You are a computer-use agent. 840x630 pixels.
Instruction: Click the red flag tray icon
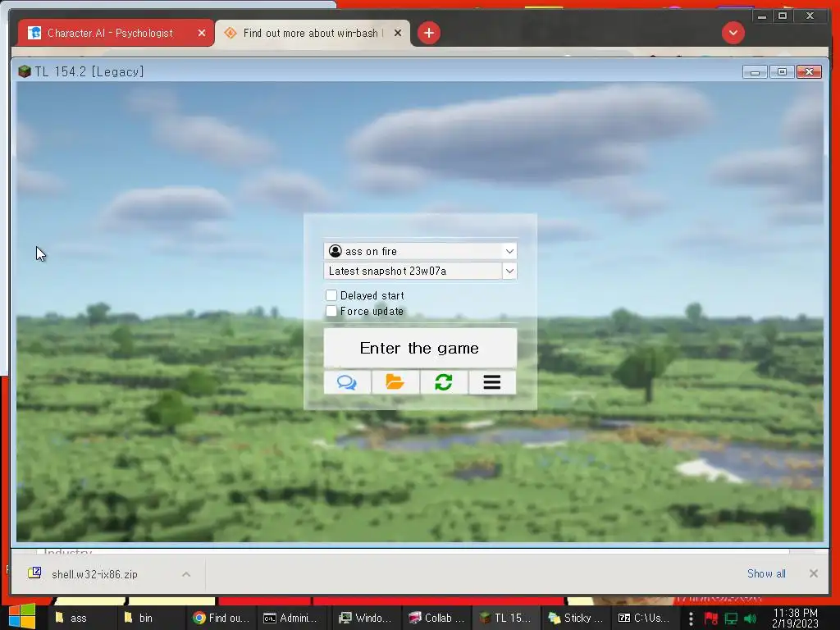711,619
